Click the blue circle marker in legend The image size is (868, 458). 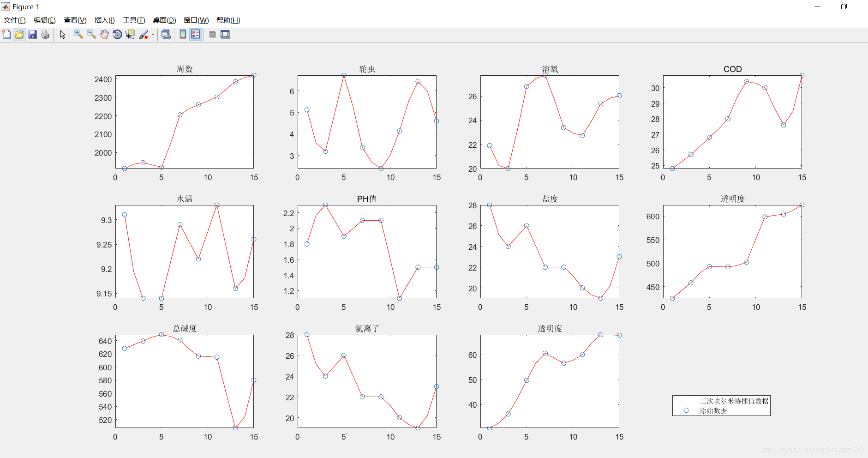(686, 410)
